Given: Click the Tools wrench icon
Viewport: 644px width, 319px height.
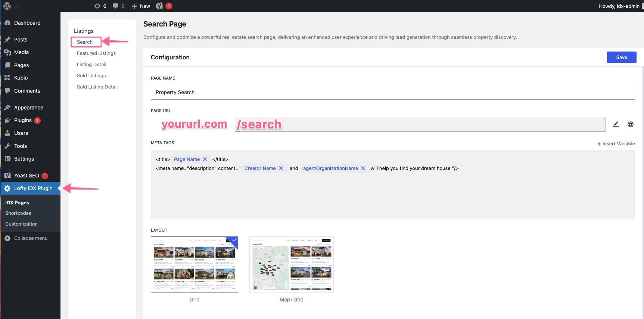Looking at the screenshot, I should coord(7,146).
